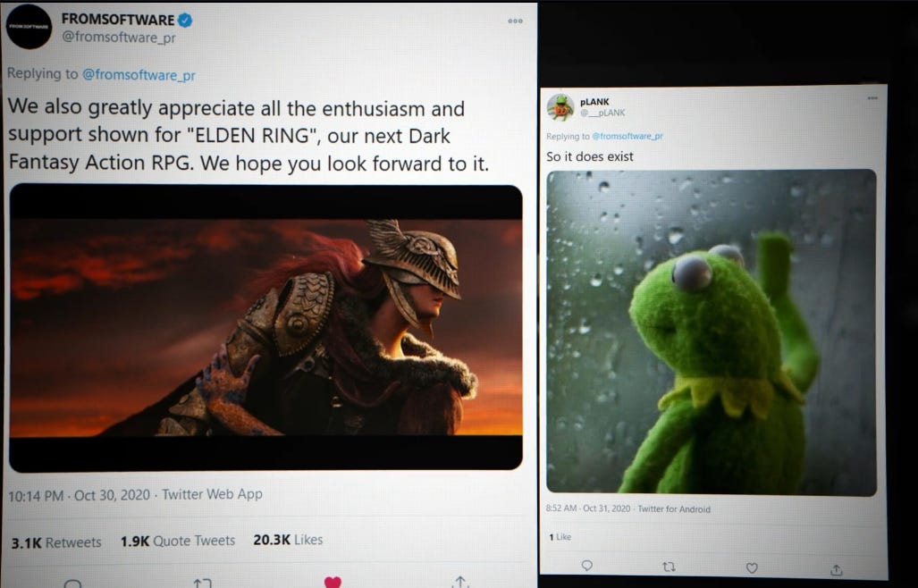This screenshot has height=588, width=918.
Task: View the 1.9K Quote Tweets list
Action: click(177, 542)
